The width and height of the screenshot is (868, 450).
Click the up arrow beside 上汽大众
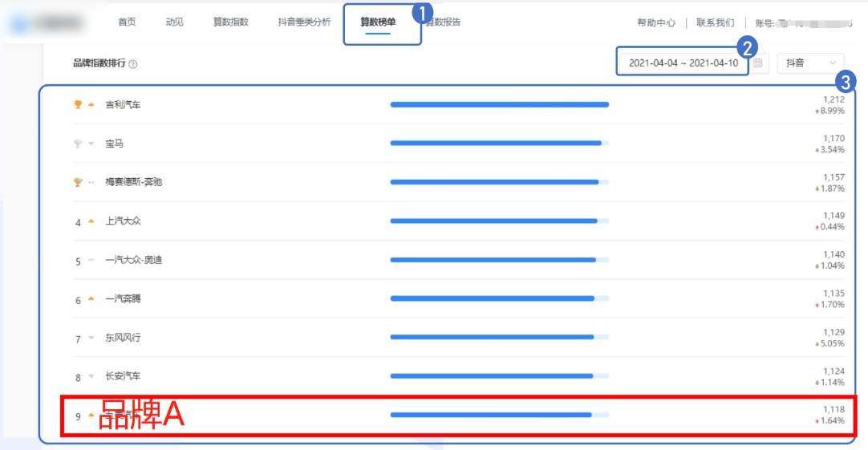(91, 221)
